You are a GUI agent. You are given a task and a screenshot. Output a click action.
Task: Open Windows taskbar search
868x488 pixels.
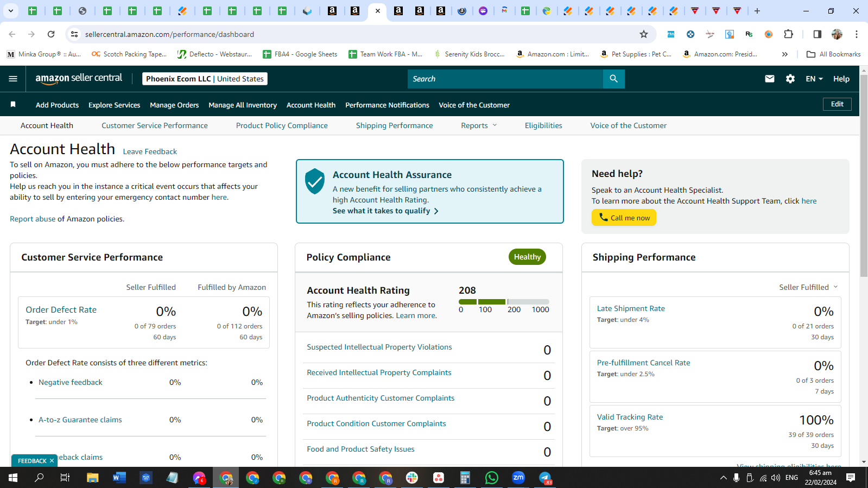click(39, 478)
